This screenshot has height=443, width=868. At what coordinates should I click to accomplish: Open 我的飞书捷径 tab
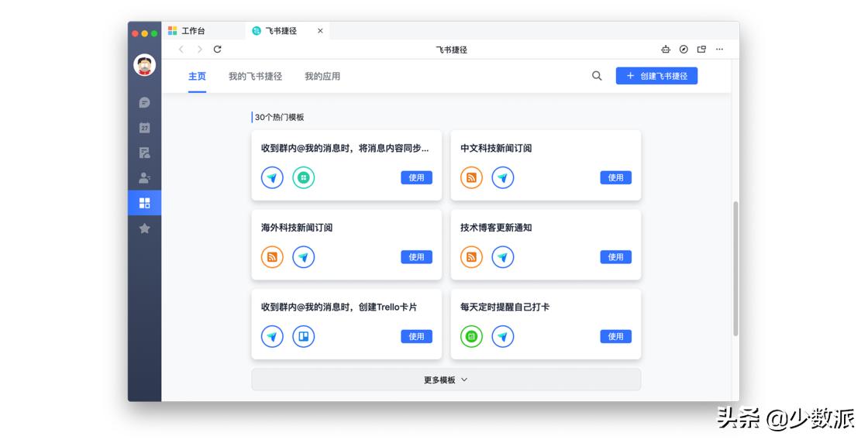tap(255, 77)
